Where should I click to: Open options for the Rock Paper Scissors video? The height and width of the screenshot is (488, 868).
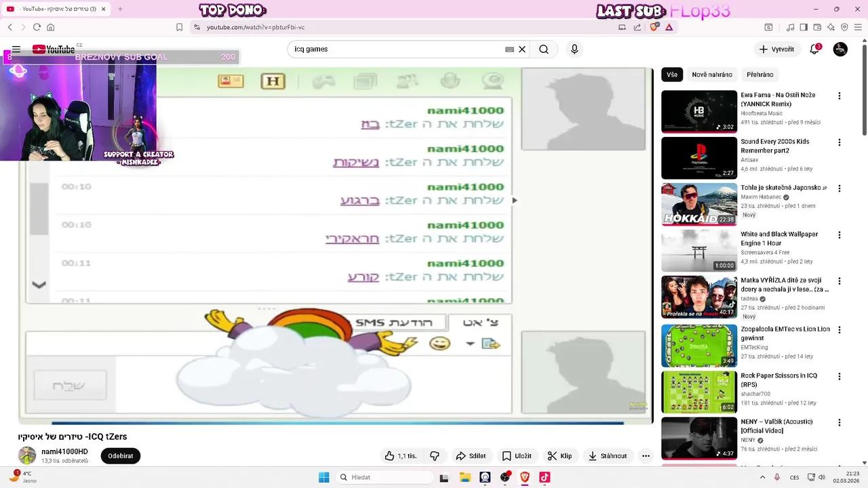[x=840, y=376]
